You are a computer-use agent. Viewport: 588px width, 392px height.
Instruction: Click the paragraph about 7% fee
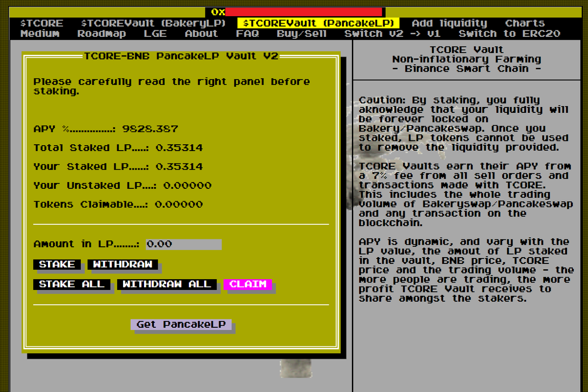pos(465,194)
